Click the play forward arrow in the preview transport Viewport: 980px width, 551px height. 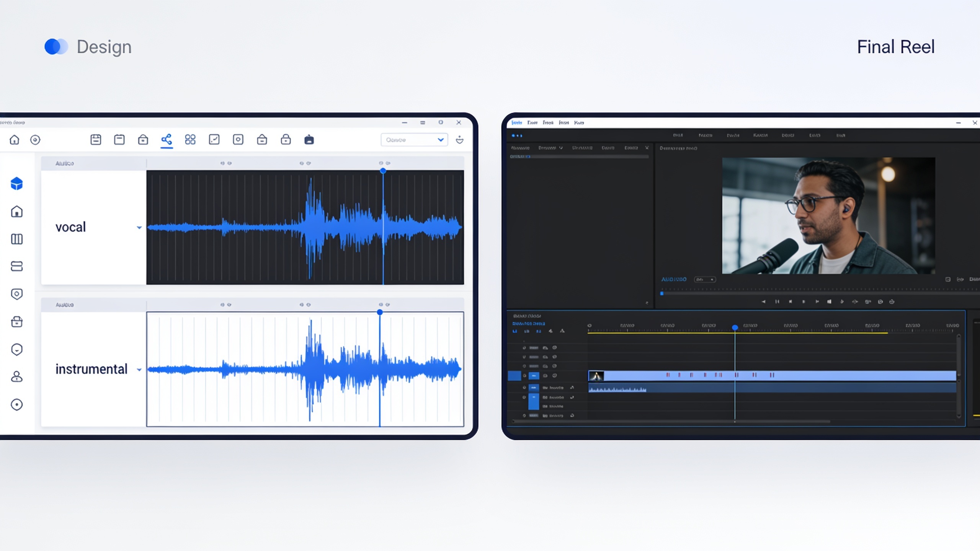817,302
